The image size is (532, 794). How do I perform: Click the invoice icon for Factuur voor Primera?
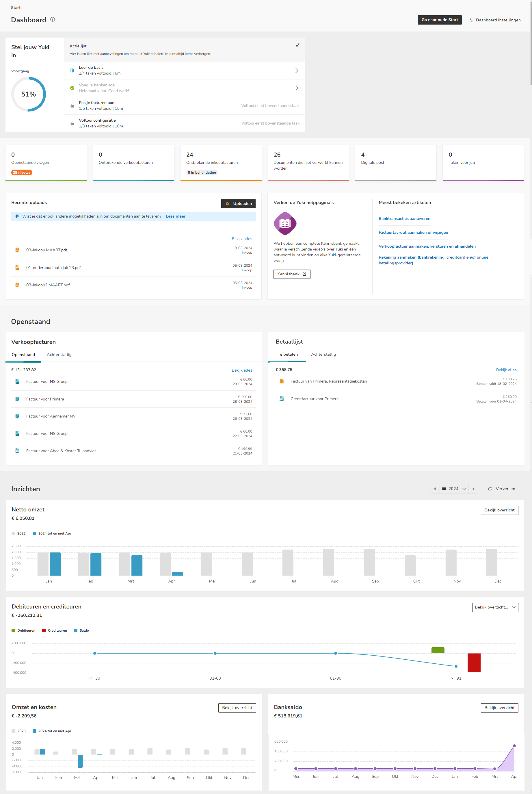tap(17, 399)
